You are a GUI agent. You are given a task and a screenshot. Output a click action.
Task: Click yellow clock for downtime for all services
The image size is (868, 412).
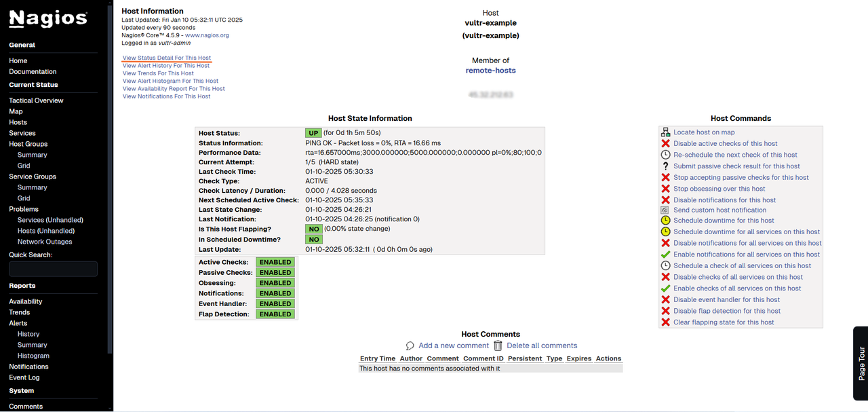(666, 231)
